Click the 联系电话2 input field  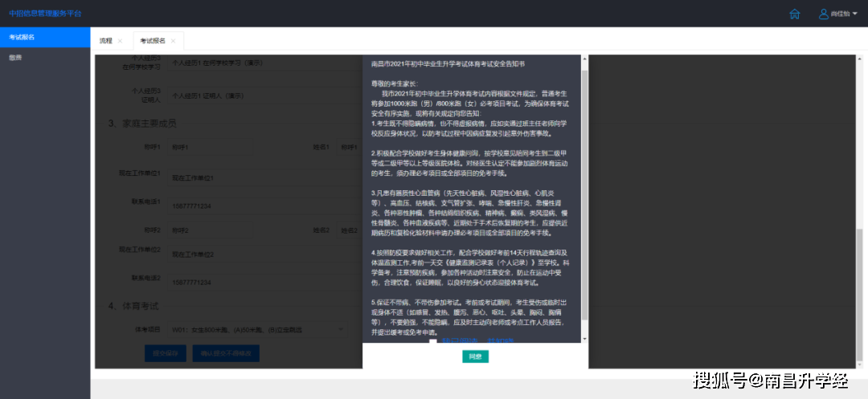click(264, 283)
